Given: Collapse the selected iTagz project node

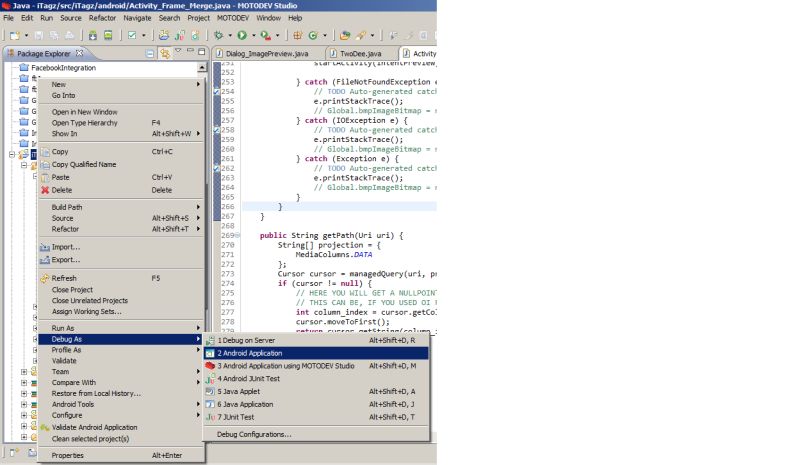Looking at the screenshot, I should coord(12,154).
